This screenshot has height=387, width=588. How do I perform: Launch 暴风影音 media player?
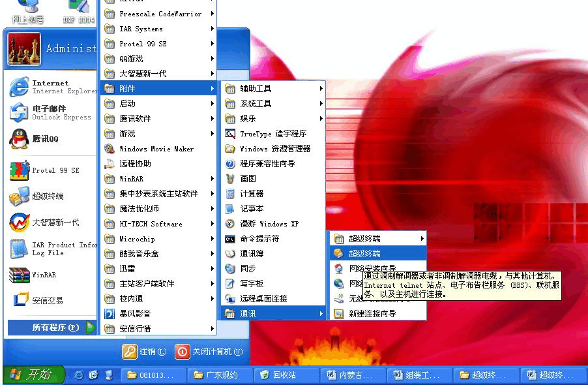[x=158, y=314]
